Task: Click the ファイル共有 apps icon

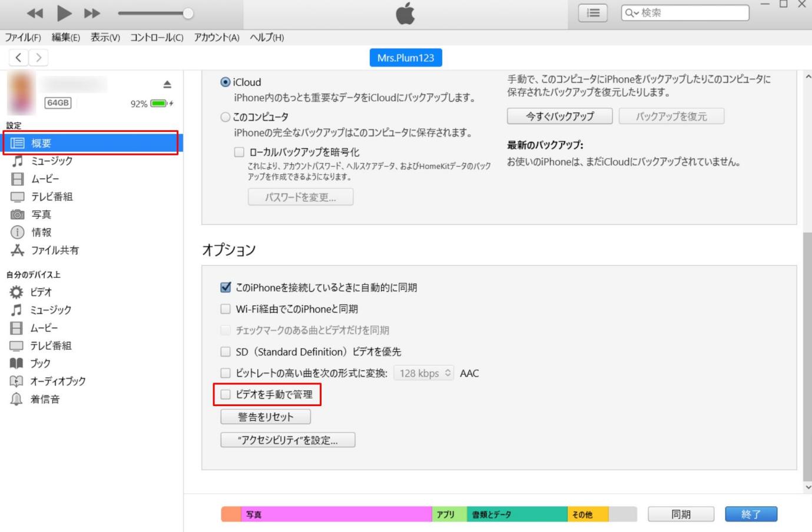Action: coord(18,250)
